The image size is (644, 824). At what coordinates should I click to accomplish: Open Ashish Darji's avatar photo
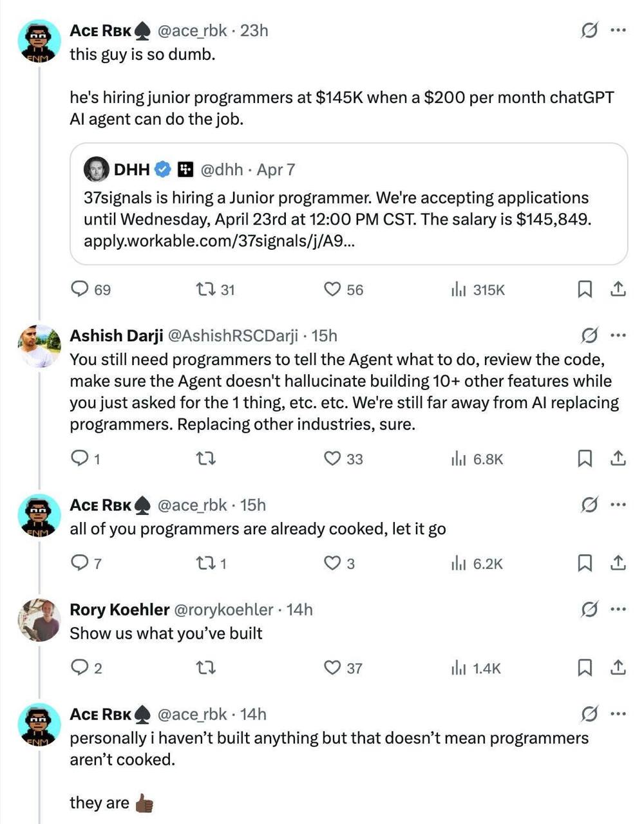39,346
